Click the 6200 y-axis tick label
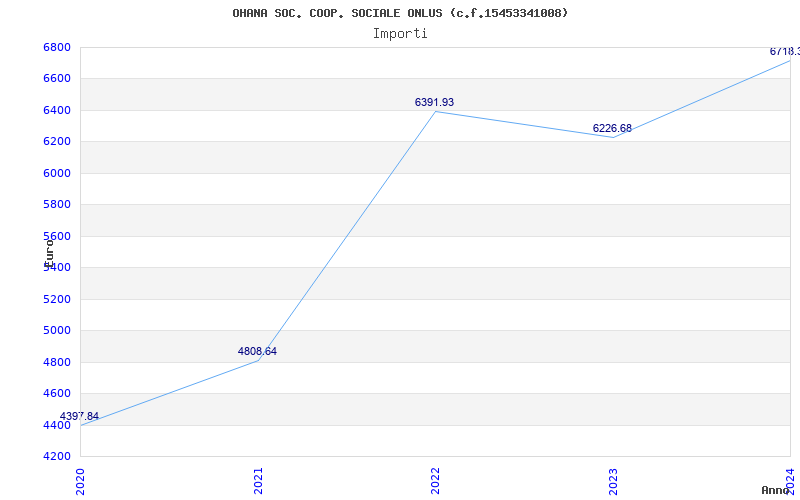The height and width of the screenshot is (500, 800). (57, 141)
